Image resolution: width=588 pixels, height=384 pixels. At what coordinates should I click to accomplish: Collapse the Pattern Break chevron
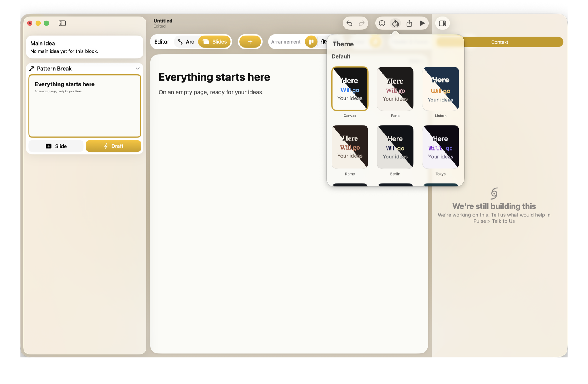coord(137,69)
